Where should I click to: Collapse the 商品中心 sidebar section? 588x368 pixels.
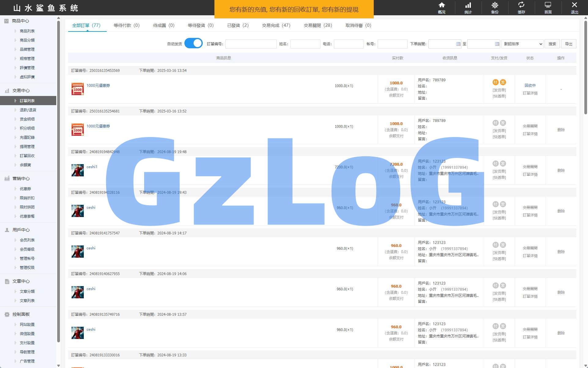coord(20,21)
